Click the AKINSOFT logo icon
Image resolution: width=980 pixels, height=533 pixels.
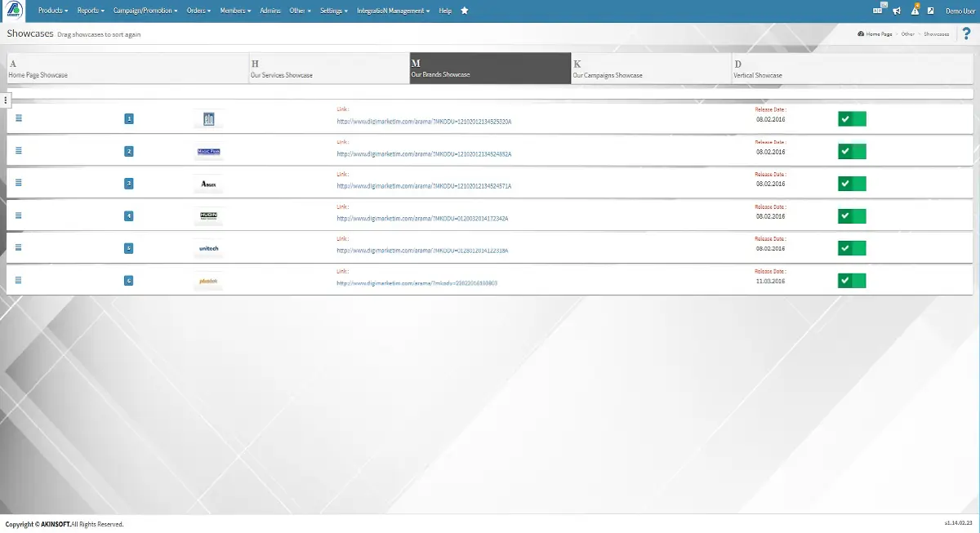(13, 11)
